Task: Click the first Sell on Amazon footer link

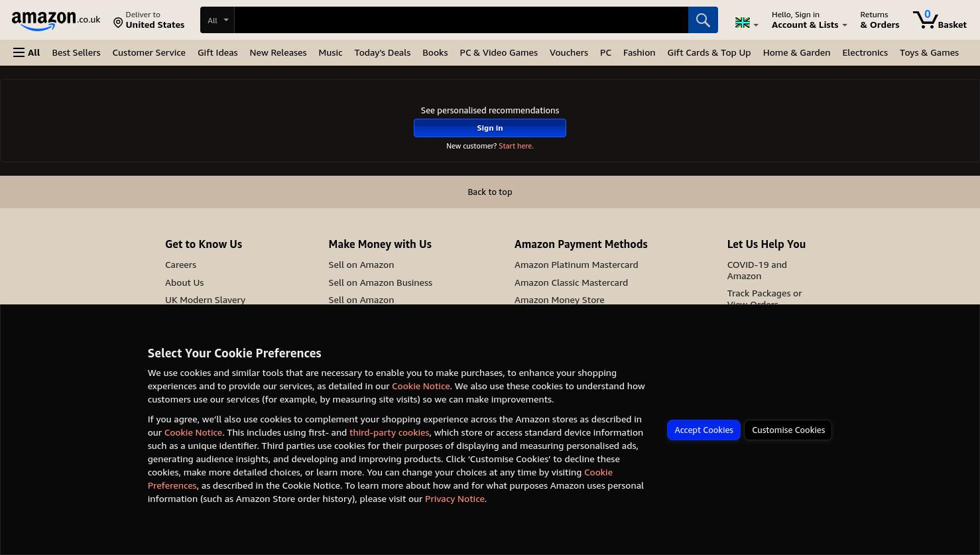Action: click(x=361, y=265)
